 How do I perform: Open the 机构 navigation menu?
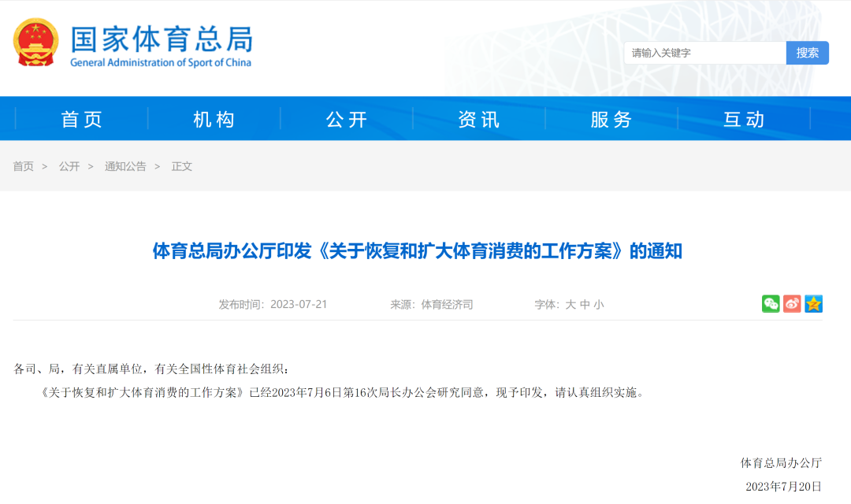pos(213,118)
